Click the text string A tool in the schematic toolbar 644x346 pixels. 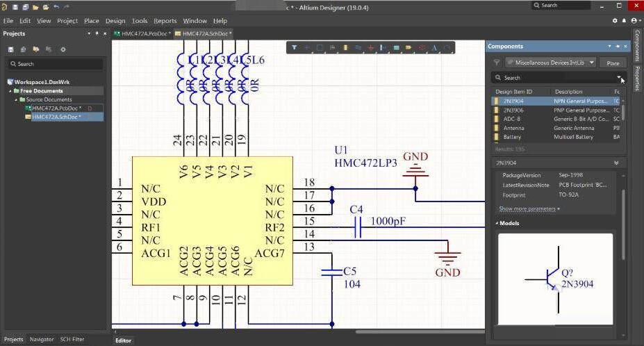tap(434, 48)
